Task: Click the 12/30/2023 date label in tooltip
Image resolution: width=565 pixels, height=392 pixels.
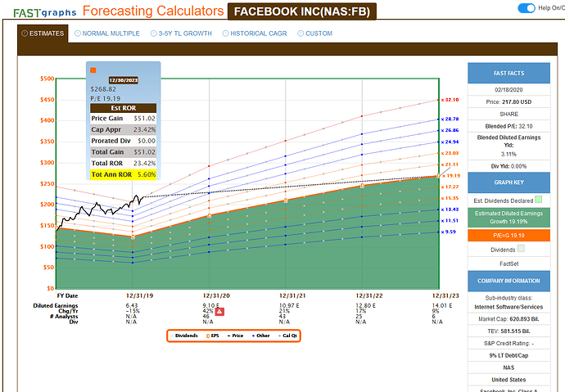Action: click(x=123, y=80)
